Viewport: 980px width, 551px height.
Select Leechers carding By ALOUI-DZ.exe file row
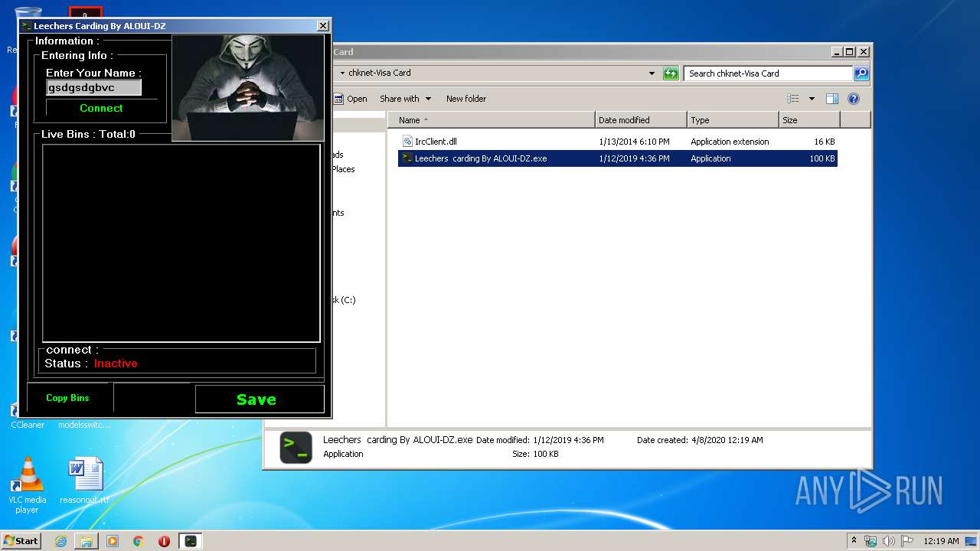tap(617, 158)
